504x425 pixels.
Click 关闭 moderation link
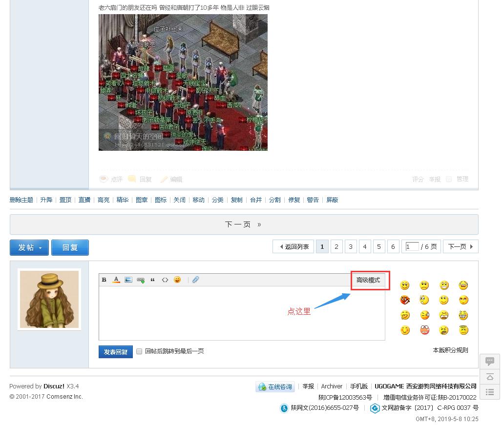179,200
